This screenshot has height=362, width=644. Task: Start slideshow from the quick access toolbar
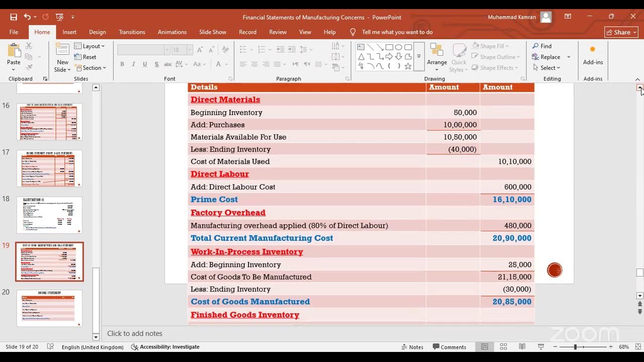click(59, 17)
